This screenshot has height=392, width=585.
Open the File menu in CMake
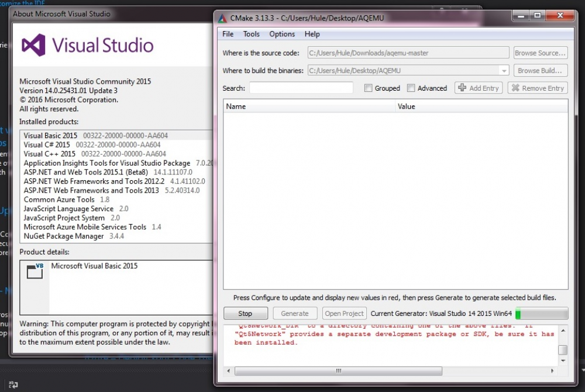click(x=228, y=34)
